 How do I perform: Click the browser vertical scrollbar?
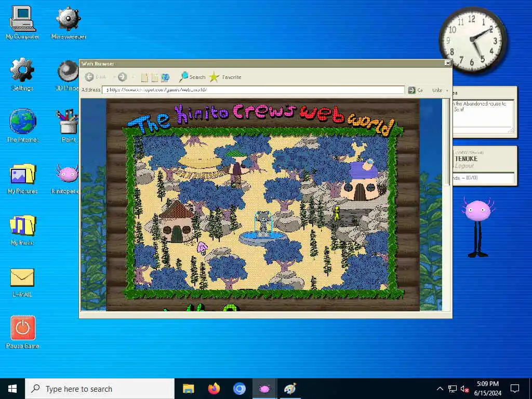click(447, 141)
